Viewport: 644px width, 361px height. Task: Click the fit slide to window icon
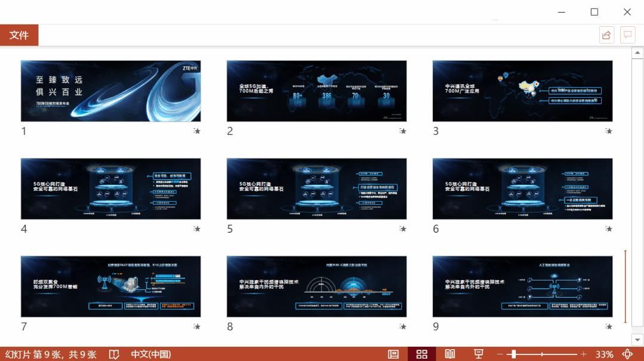pyautogui.click(x=627, y=354)
